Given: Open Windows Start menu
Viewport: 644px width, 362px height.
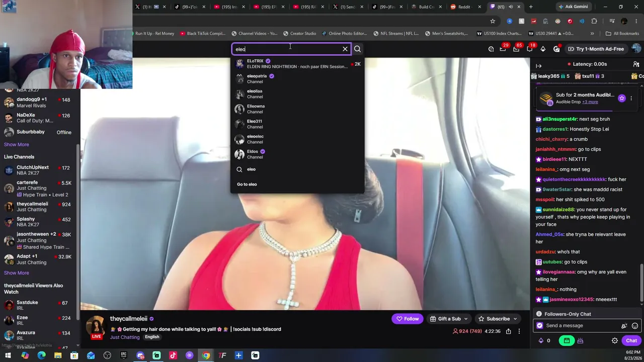Looking at the screenshot, I should (8, 355).
